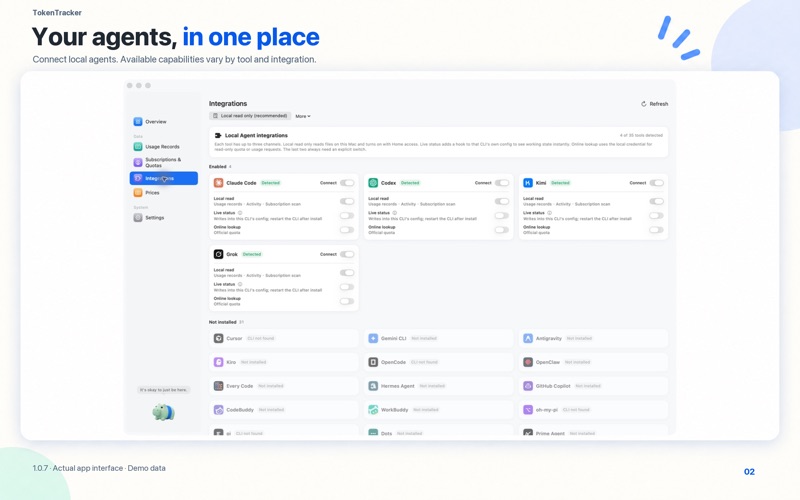Click the Hermes Agent icon
800x500 pixels.
coord(373,386)
